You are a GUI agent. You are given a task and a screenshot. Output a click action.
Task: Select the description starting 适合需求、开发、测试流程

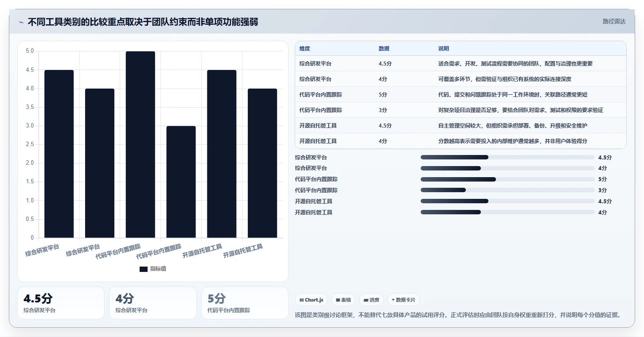point(515,63)
